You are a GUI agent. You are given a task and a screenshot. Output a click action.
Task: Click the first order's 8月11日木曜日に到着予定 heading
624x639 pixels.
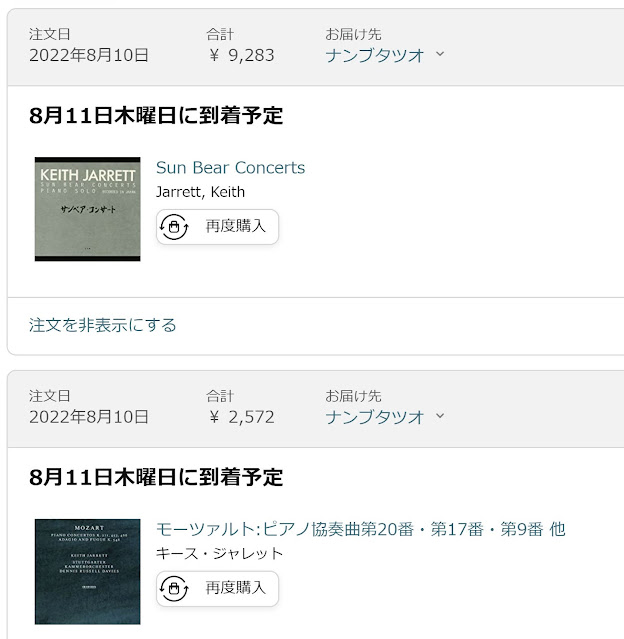click(x=156, y=115)
